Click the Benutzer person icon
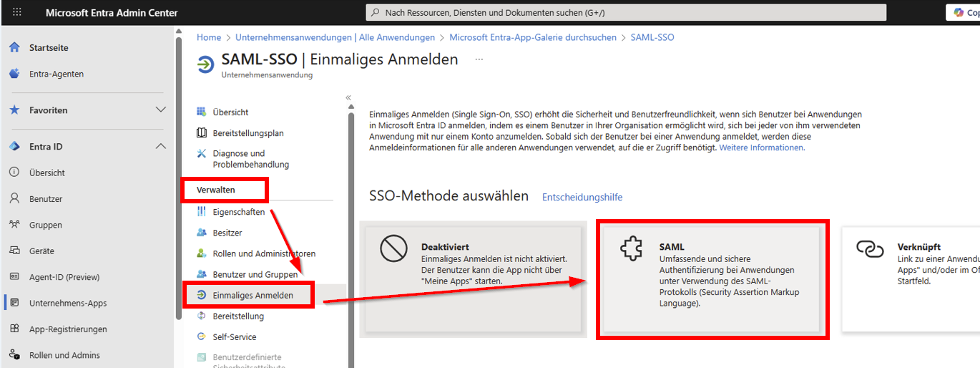Viewport: 980px width, 368px height. [x=14, y=198]
